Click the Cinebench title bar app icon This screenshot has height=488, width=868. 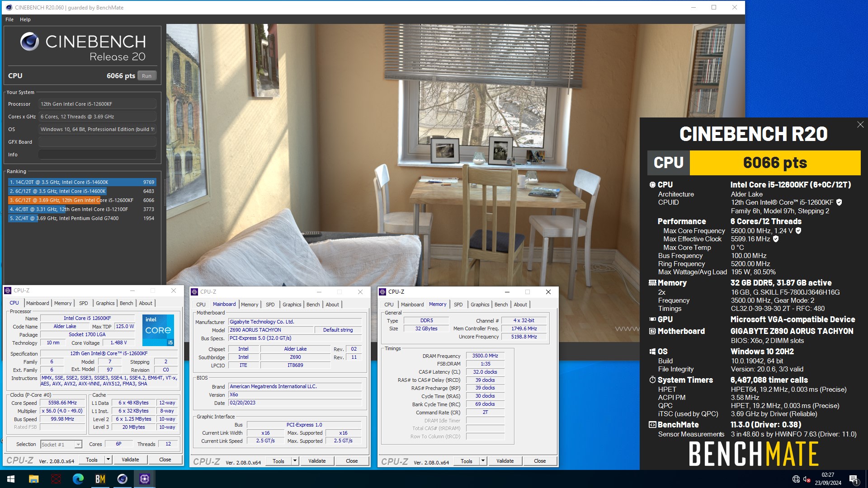pos(9,7)
